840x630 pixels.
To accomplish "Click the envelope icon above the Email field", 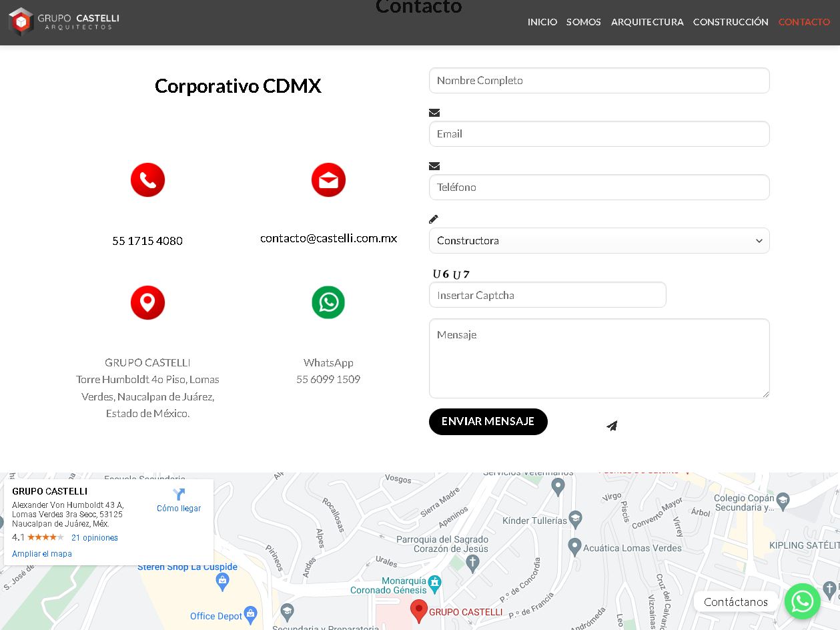I will [x=434, y=113].
